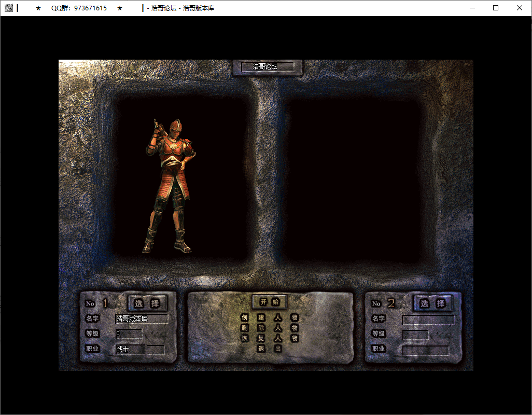Click the empty 等级 field of slot 2
The image size is (532, 415).
coord(416,335)
